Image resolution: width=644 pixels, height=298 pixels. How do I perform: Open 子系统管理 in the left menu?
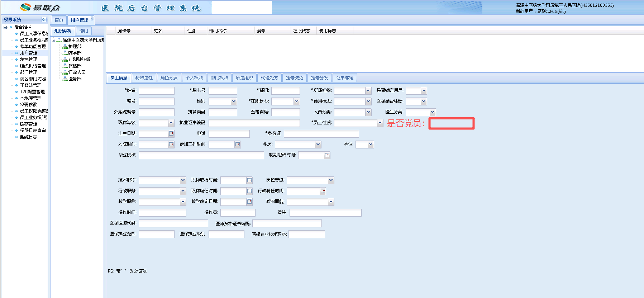31,85
